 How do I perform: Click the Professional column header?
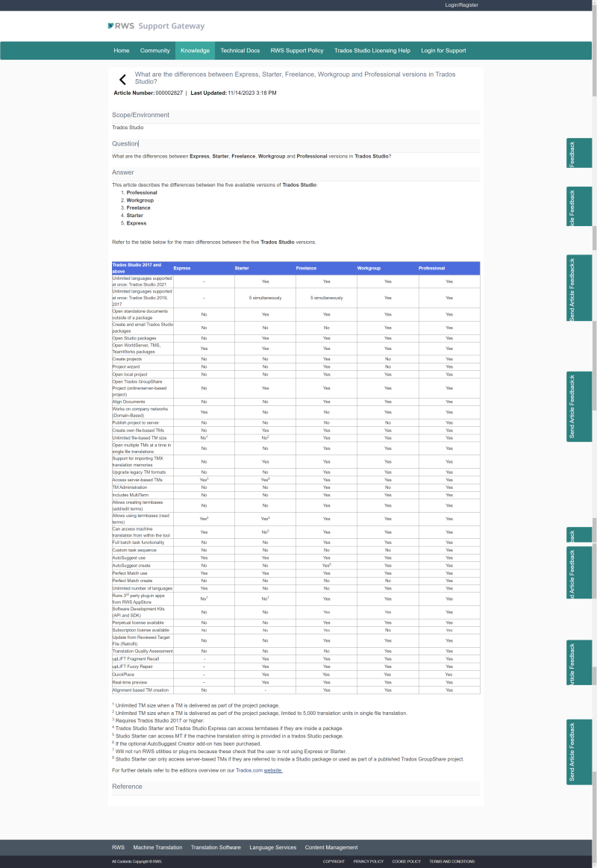coord(431,268)
